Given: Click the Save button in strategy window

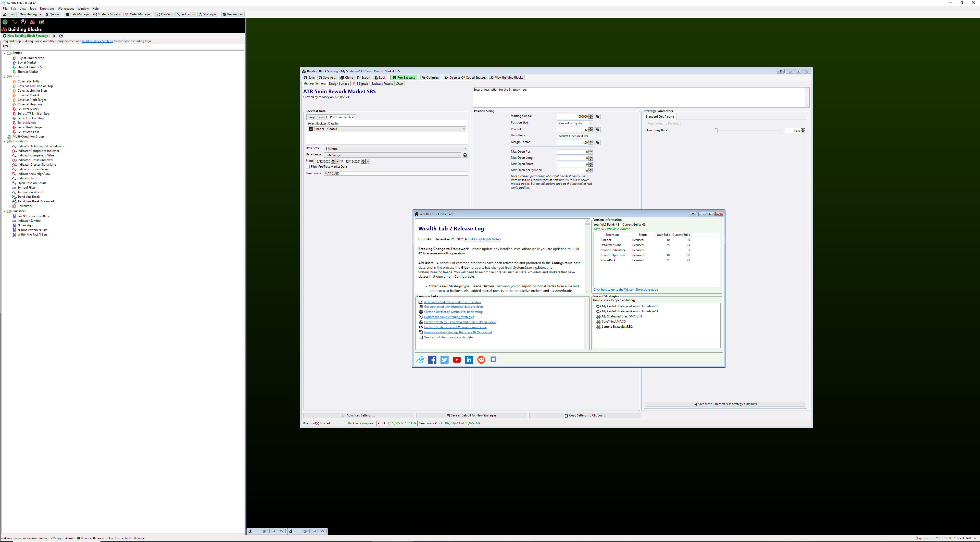Looking at the screenshot, I should 309,78.
